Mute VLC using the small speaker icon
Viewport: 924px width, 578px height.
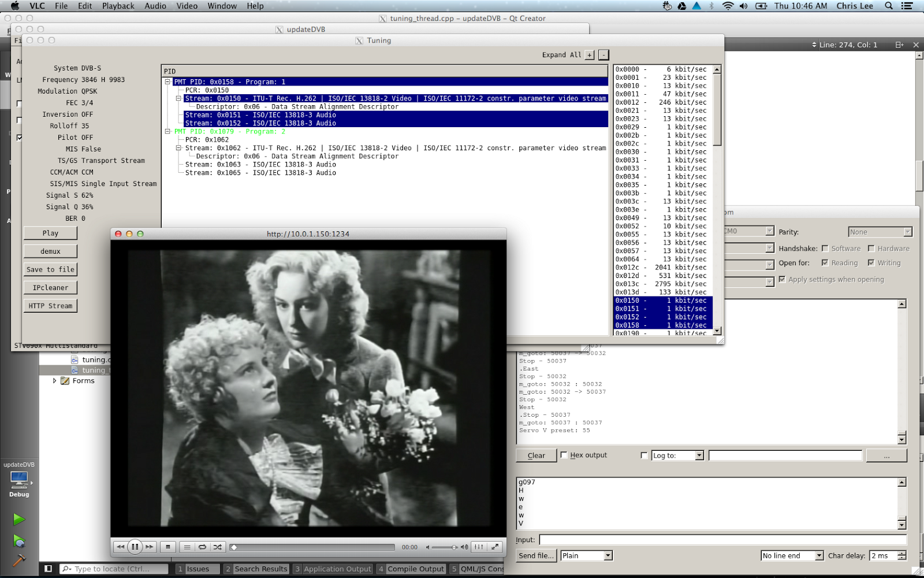click(x=428, y=547)
